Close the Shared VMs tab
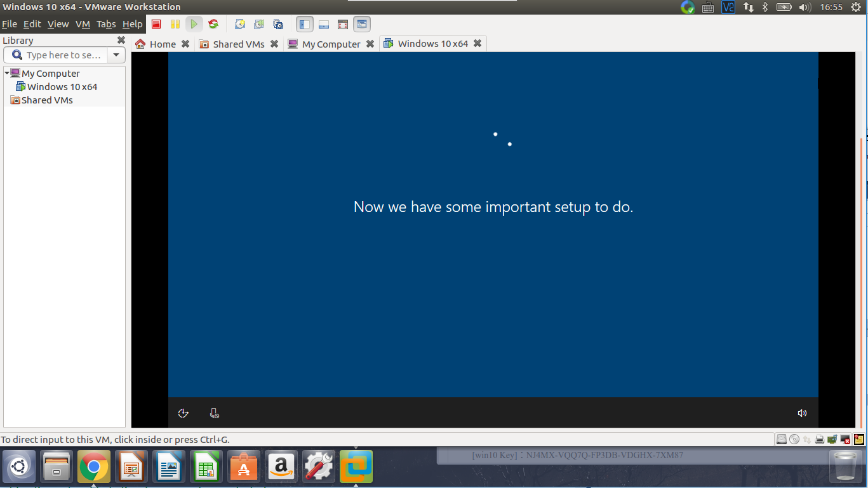The image size is (868, 488). pyautogui.click(x=274, y=44)
